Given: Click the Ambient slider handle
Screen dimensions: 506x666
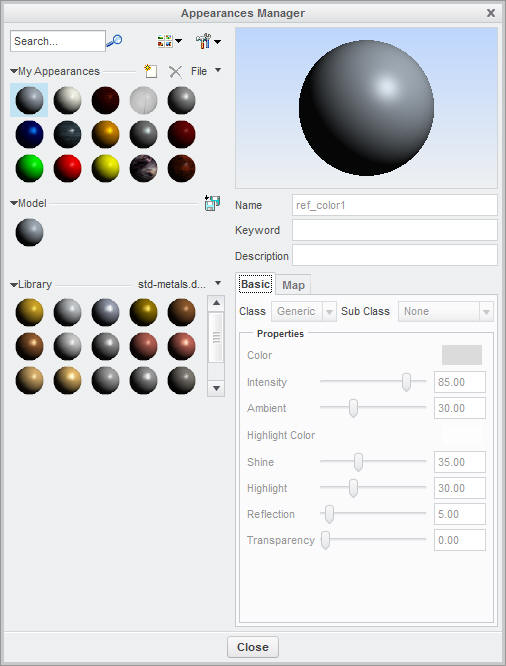Looking at the screenshot, I should coord(353,408).
